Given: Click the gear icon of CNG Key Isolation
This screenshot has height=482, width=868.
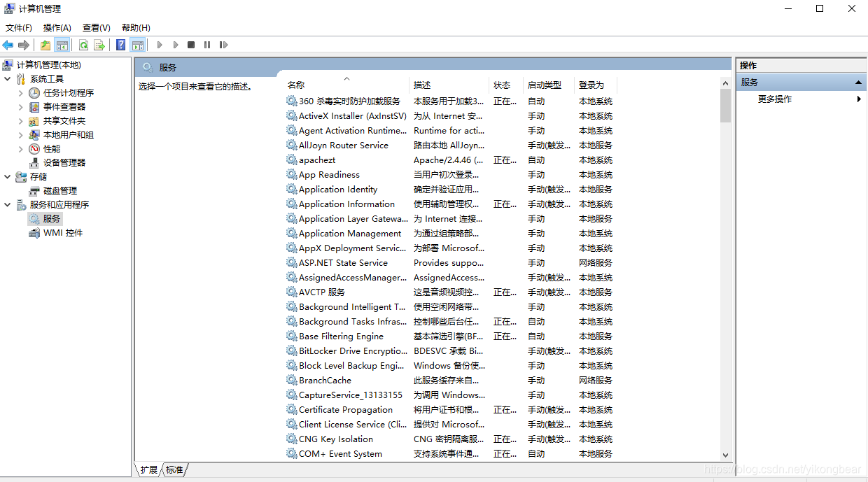Looking at the screenshot, I should (x=292, y=439).
